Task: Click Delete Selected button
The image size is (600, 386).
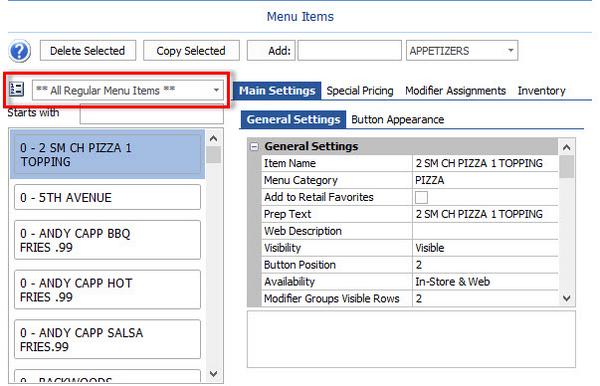Action: click(x=88, y=50)
